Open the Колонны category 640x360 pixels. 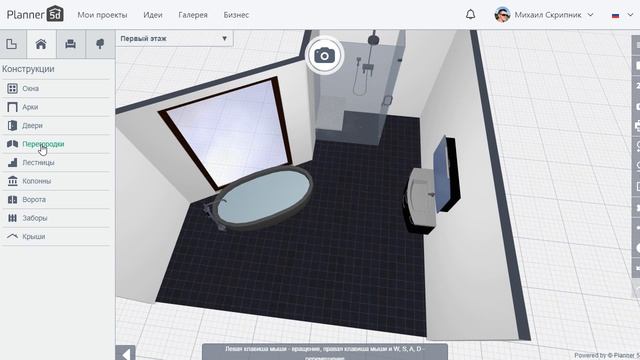[56, 181]
